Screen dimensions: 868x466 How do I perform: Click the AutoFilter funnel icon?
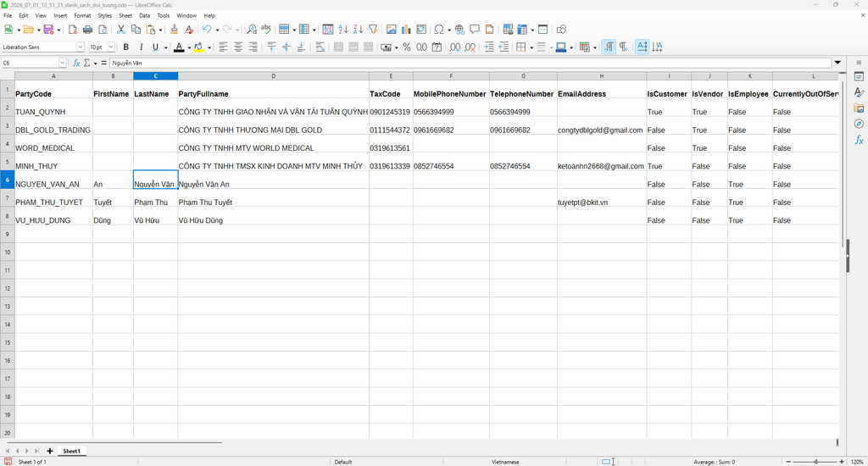point(373,30)
